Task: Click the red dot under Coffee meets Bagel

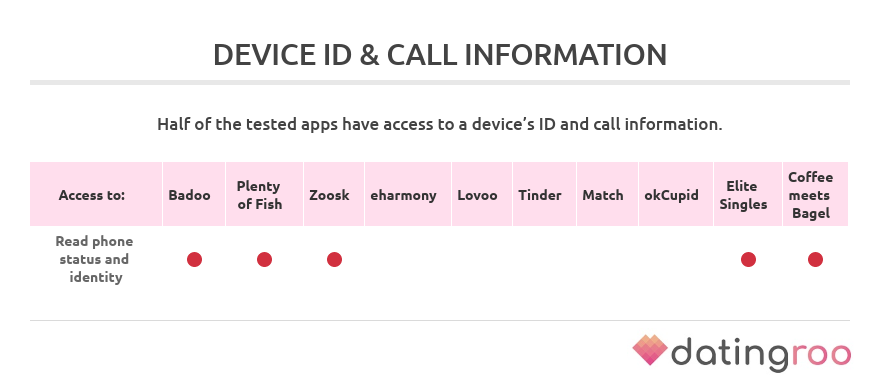Action: pyautogui.click(x=815, y=259)
